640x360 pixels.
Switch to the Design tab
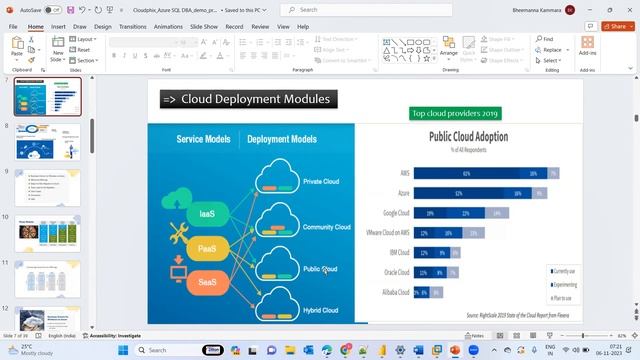click(x=102, y=27)
